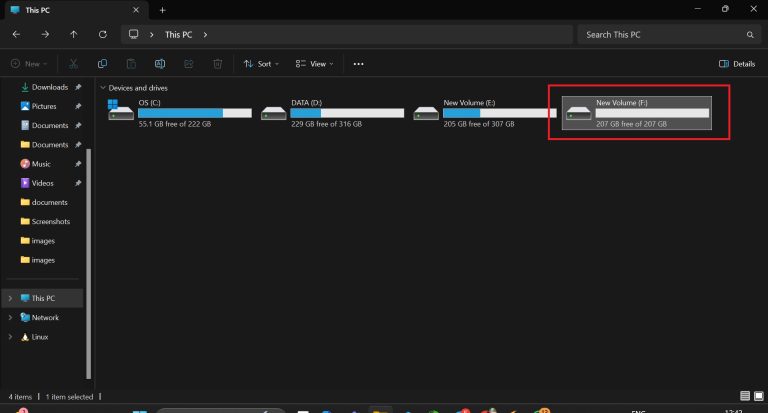Close the This PC tab
The image size is (768, 413).
[x=136, y=10]
